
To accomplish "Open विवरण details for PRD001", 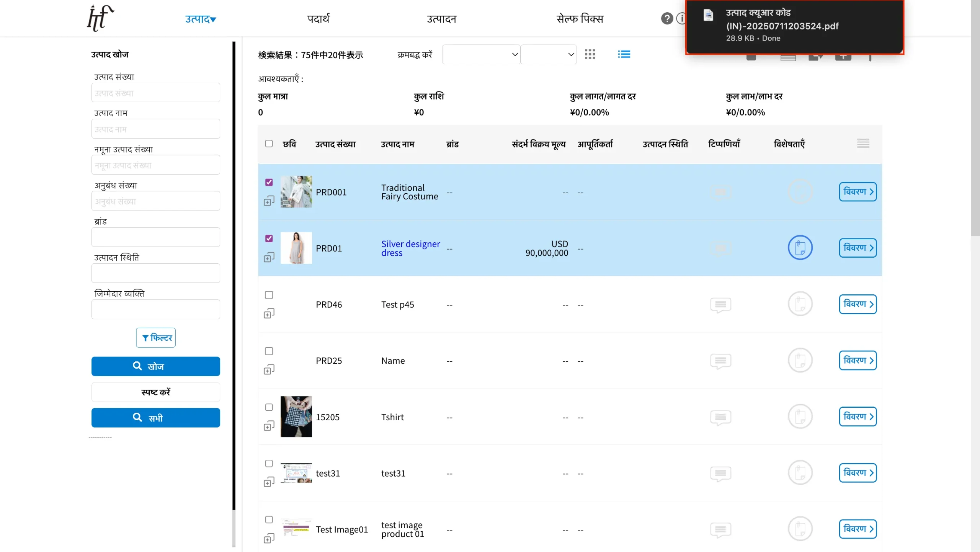I will 858,191.
